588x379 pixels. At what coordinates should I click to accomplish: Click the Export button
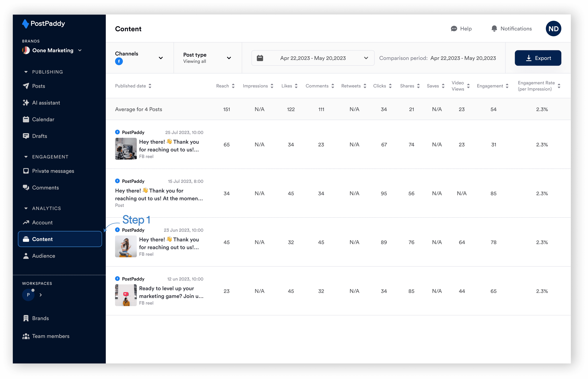(538, 58)
